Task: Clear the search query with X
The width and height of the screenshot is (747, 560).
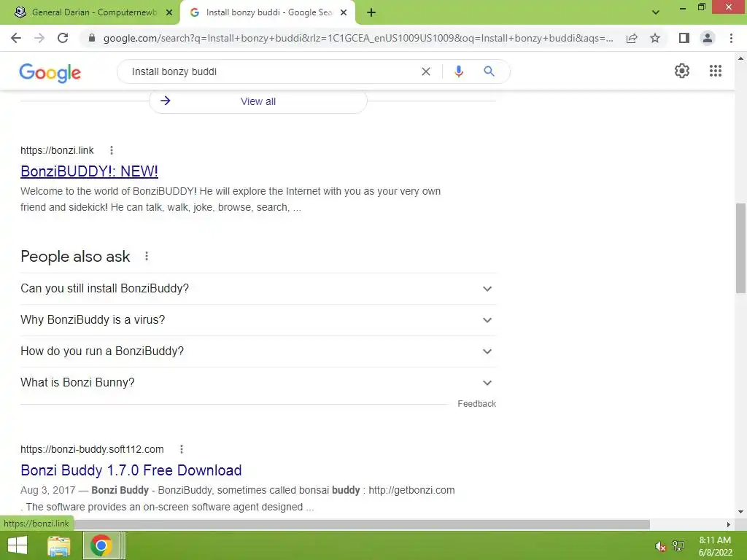Action: pos(426,71)
